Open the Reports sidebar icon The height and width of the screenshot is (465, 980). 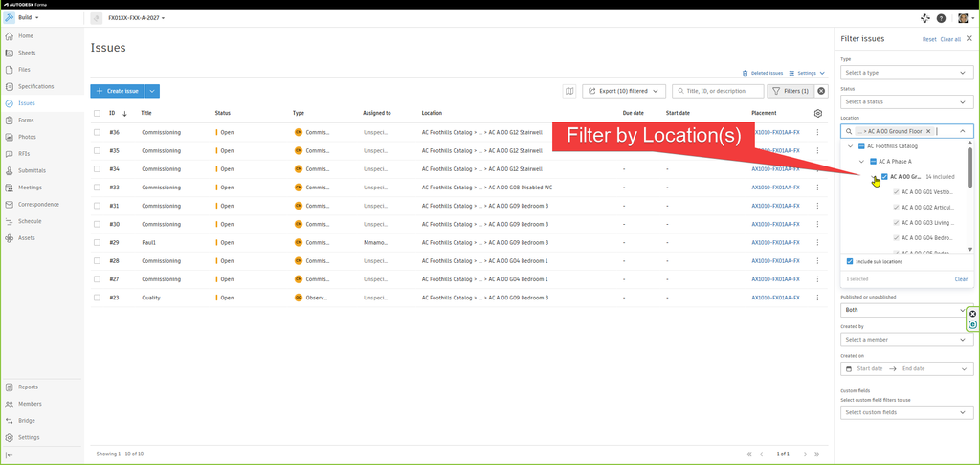[x=10, y=387]
